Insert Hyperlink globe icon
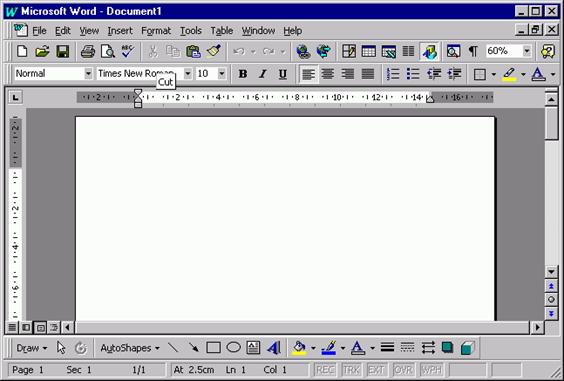The image size is (564, 381). tap(303, 51)
